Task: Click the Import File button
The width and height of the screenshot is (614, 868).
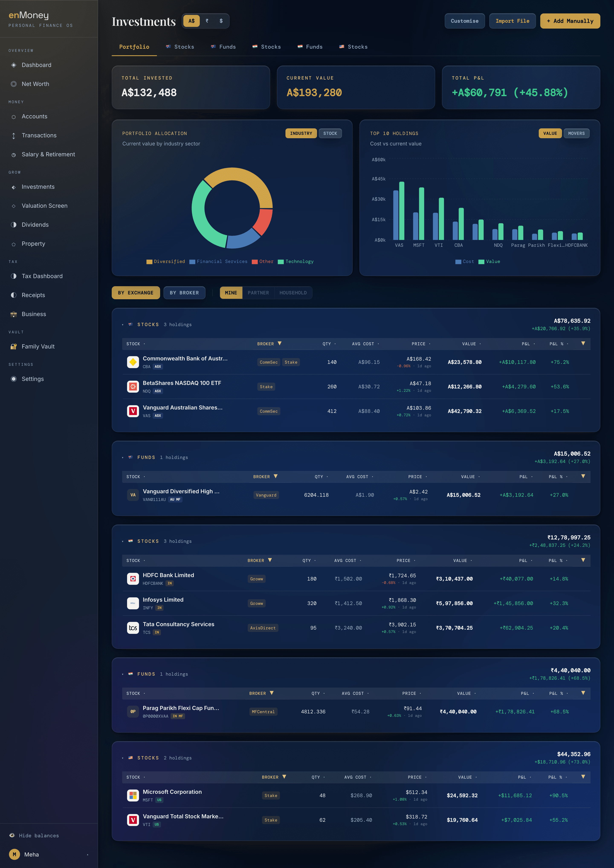Action: pos(512,21)
